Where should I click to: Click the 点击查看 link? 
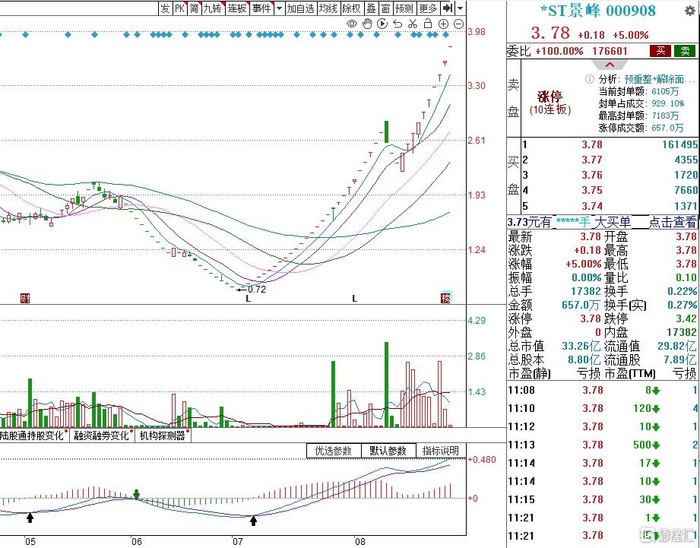672,222
